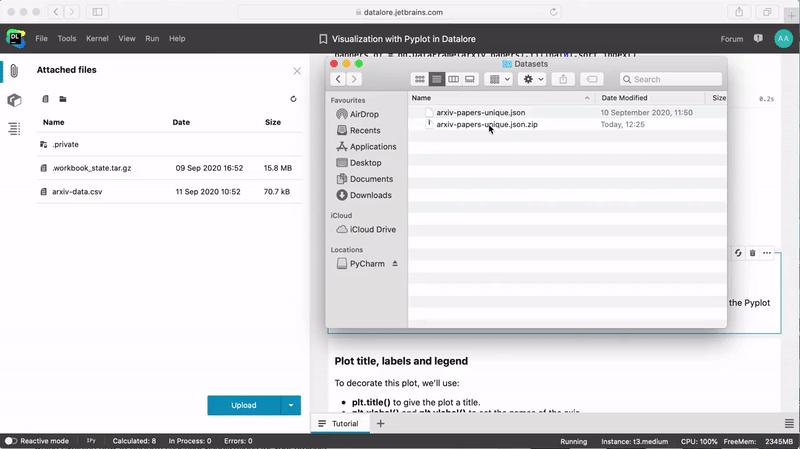Open the table of contents sidebar icon

(x=14, y=129)
